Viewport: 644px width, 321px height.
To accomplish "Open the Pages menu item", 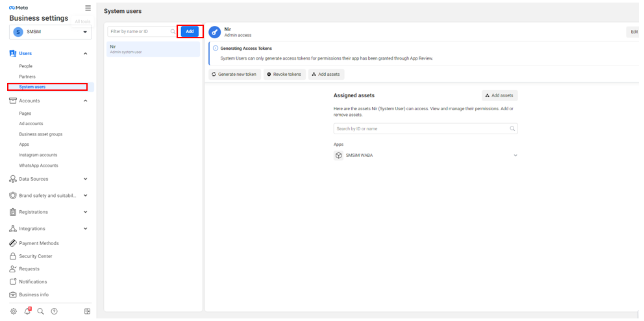I will (25, 113).
